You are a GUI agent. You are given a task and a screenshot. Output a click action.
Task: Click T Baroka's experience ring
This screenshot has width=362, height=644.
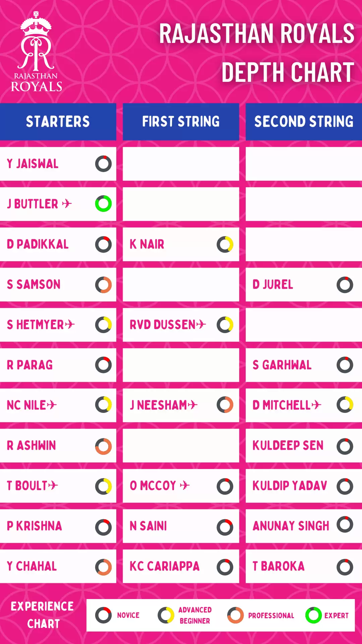345,567
